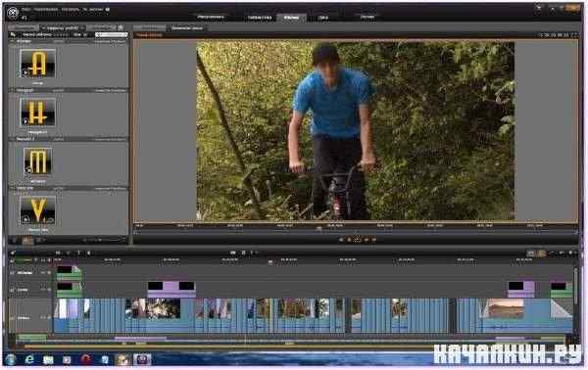Select the 'V' title template thumbnail
This screenshot has width=588, height=370.
coord(37,210)
